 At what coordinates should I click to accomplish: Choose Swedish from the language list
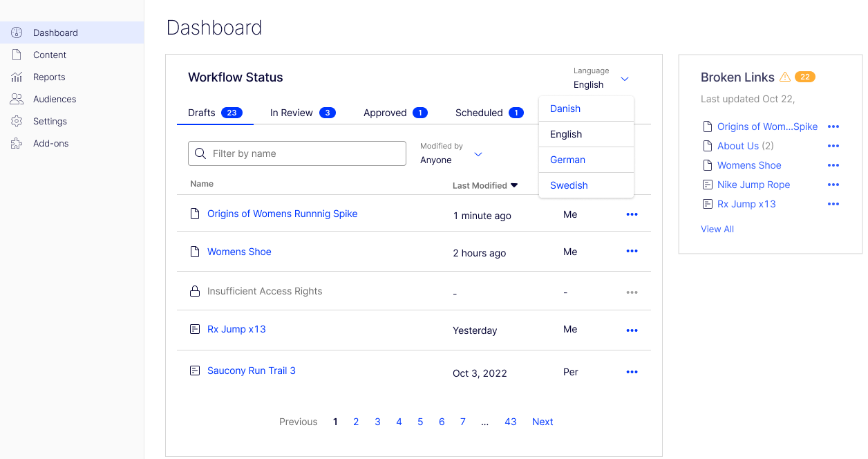[586, 185]
